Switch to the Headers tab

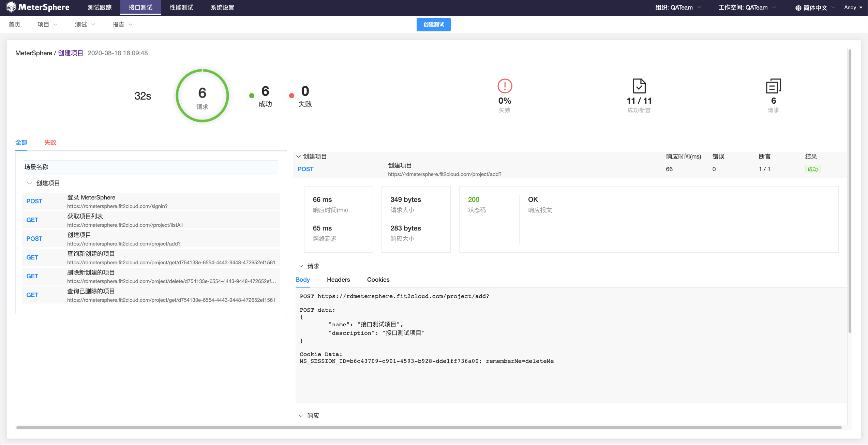(338, 280)
